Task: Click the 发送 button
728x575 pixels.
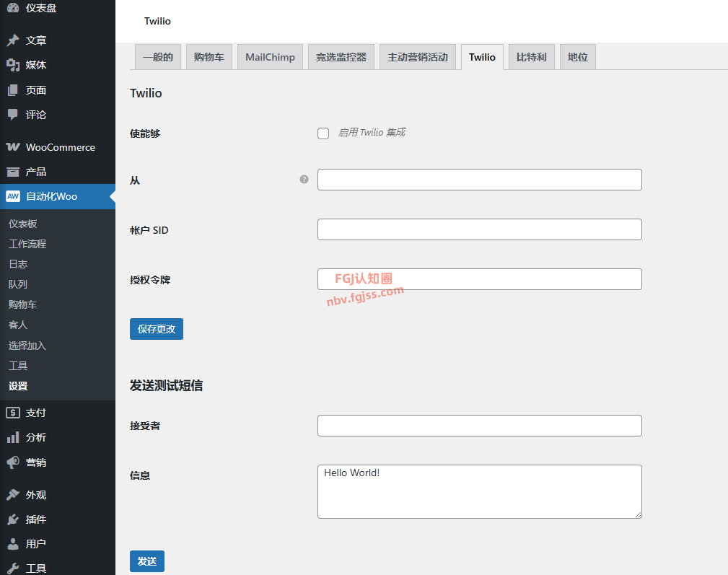Action: [147, 561]
